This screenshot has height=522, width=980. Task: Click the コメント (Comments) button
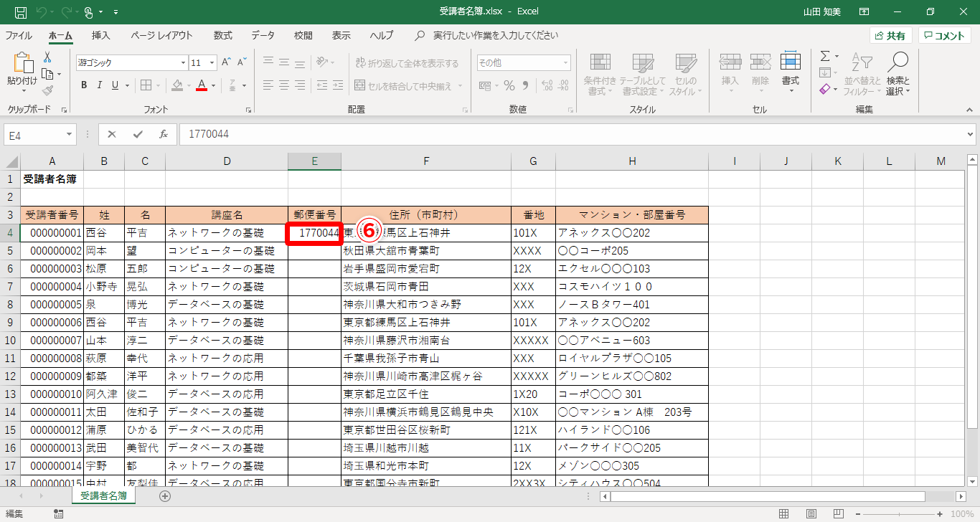coord(944,36)
